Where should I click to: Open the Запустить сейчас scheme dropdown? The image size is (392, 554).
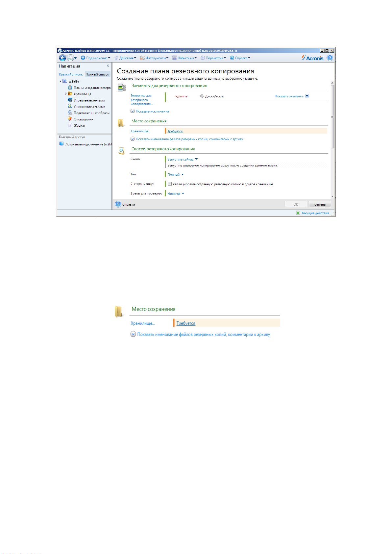(183, 159)
